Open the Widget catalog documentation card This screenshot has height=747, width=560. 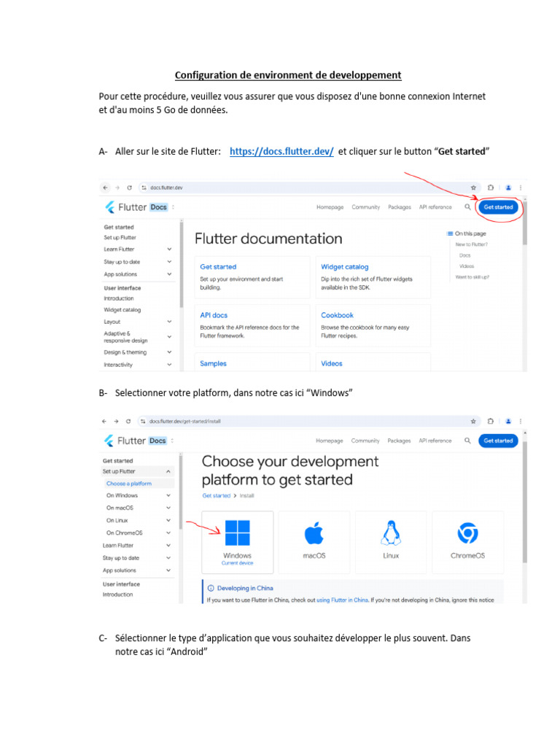(373, 277)
